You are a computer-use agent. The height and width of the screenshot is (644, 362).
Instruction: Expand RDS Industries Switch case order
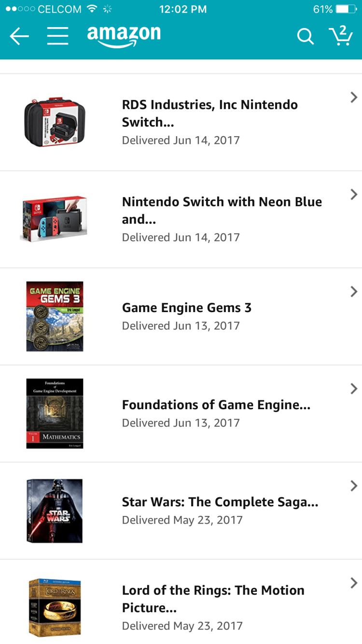[x=354, y=98]
